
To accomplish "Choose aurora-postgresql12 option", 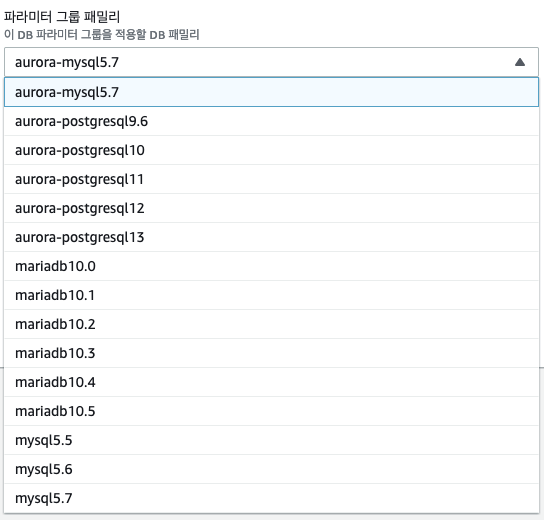I will pos(271,208).
